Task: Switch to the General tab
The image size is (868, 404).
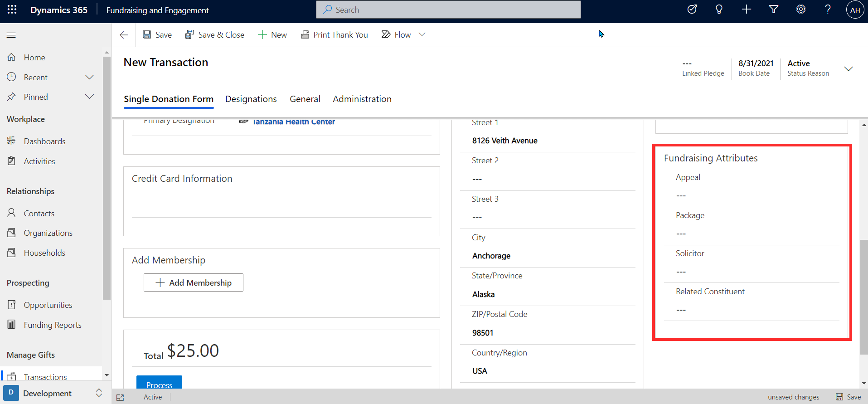Action: point(305,99)
